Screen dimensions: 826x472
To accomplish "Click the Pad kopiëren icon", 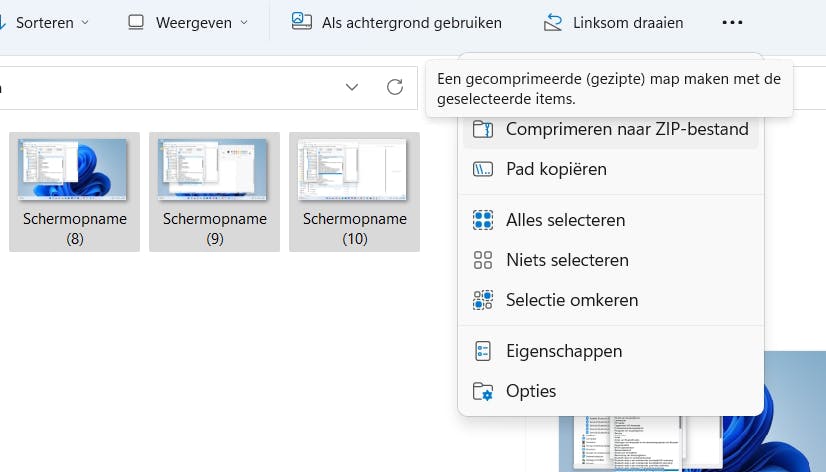I will click(x=483, y=169).
